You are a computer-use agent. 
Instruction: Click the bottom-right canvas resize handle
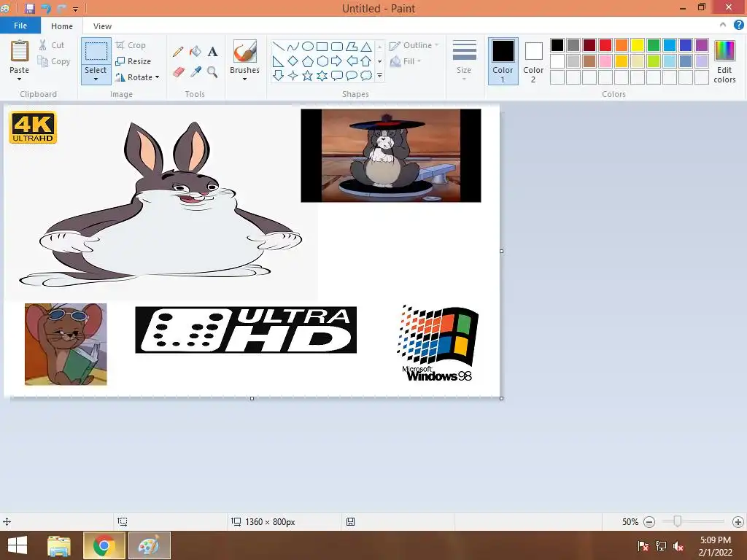click(x=502, y=398)
